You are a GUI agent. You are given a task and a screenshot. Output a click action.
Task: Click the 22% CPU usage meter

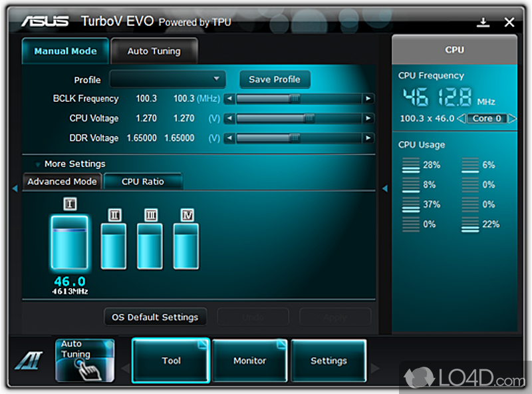470,224
